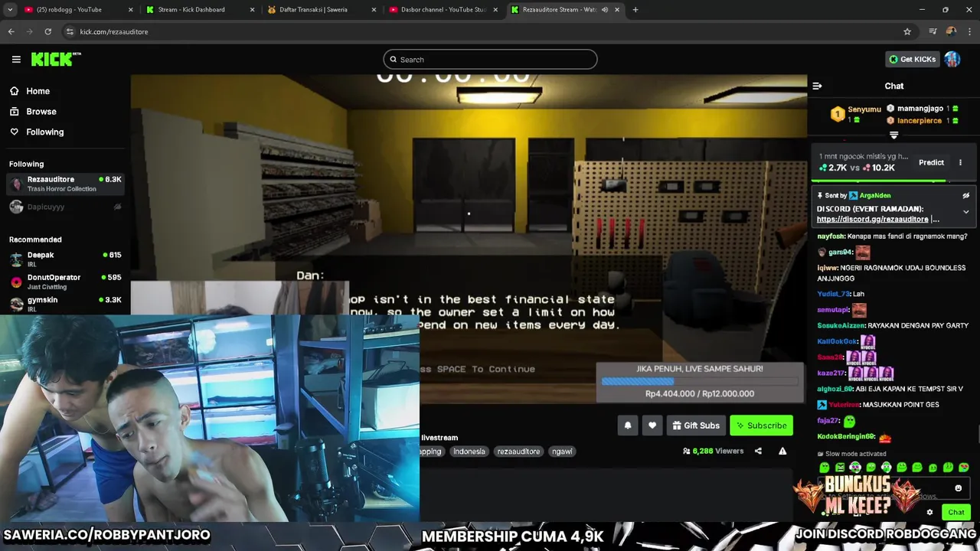Screen dimensions: 980x551
Task: Click the rezaauditore tag
Action: coord(518,452)
